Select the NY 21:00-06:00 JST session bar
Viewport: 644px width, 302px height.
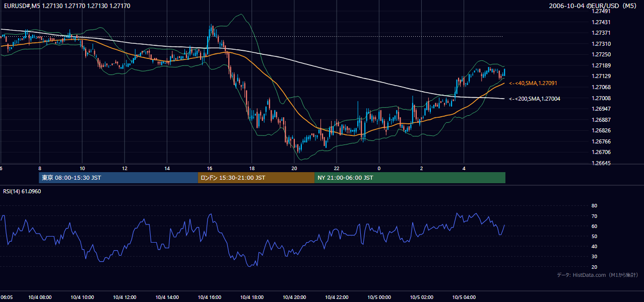(x=410, y=178)
